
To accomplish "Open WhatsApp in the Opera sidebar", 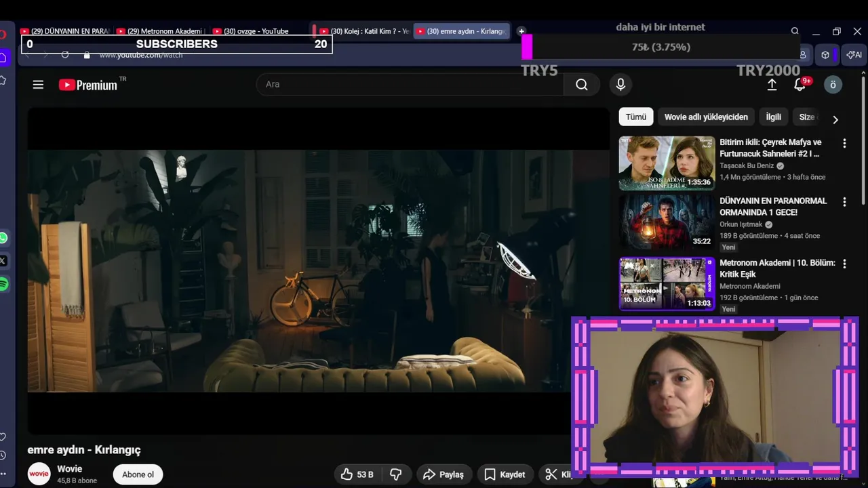I will 3,238.
